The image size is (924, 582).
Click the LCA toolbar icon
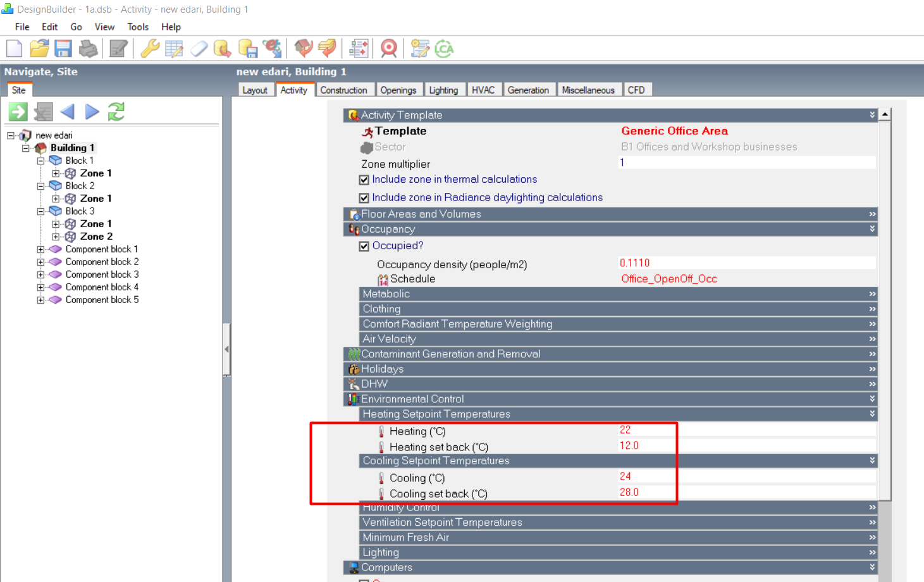pyautogui.click(x=445, y=49)
